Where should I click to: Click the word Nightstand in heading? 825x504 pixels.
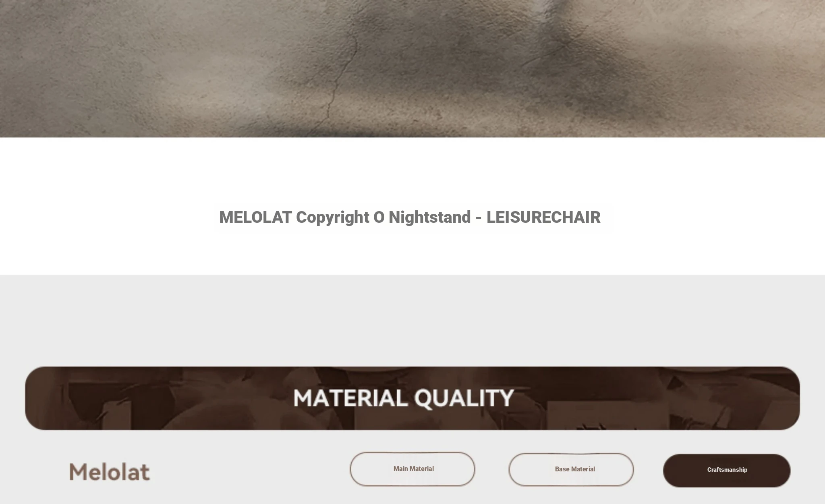pos(429,217)
